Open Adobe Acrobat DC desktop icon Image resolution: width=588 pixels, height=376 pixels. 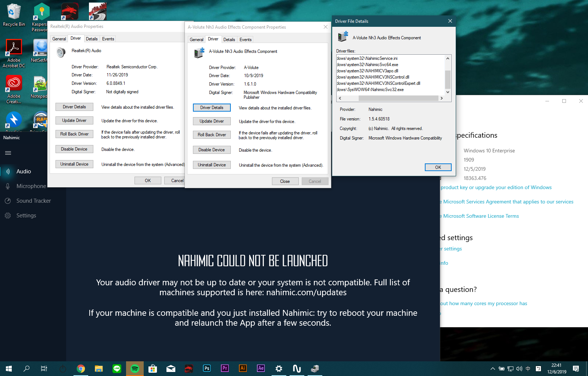coord(14,53)
